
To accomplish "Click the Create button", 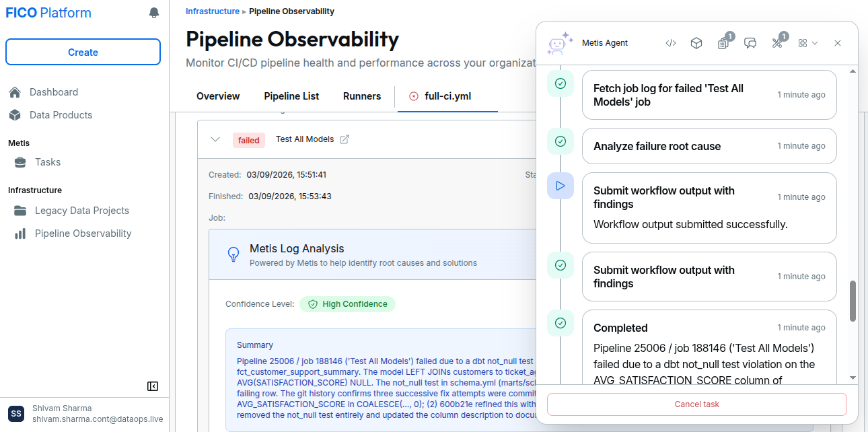I will pyautogui.click(x=83, y=52).
